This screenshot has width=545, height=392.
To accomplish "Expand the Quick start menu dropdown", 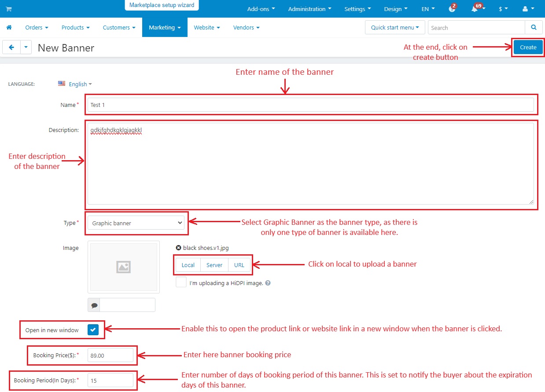I will pyautogui.click(x=395, y=27).
